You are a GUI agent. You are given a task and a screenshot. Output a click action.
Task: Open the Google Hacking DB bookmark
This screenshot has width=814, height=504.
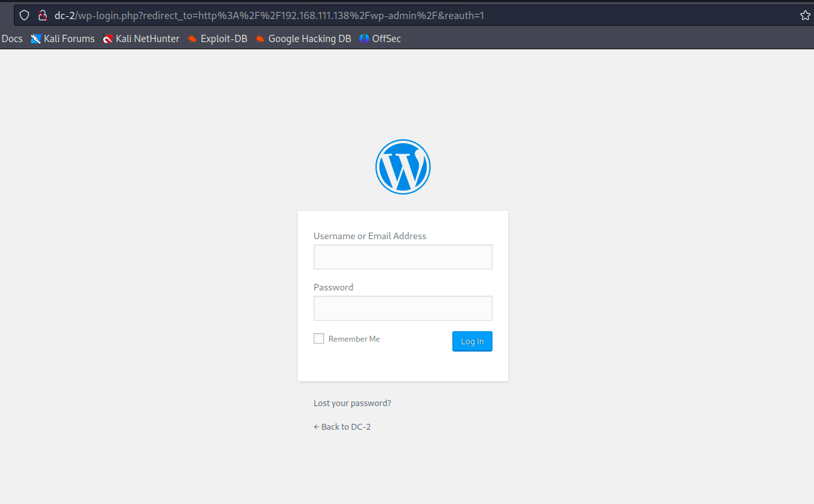[x=303, y=39]
